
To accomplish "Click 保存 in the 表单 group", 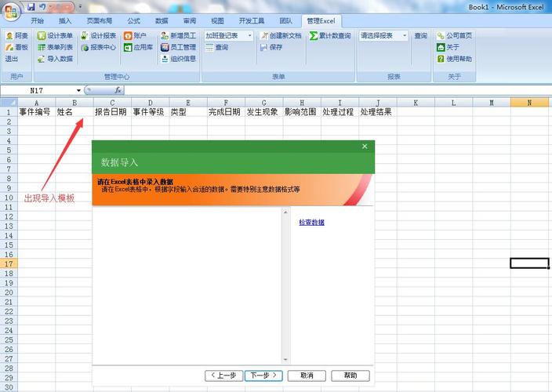I will [x=271, y=47].
